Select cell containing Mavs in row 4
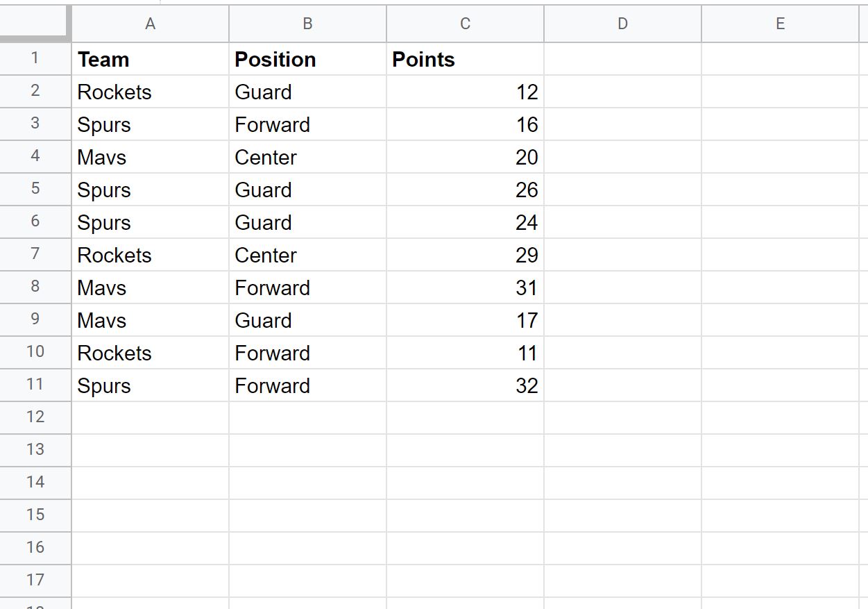Screen dimensions: 868x609 pos(150,157)
